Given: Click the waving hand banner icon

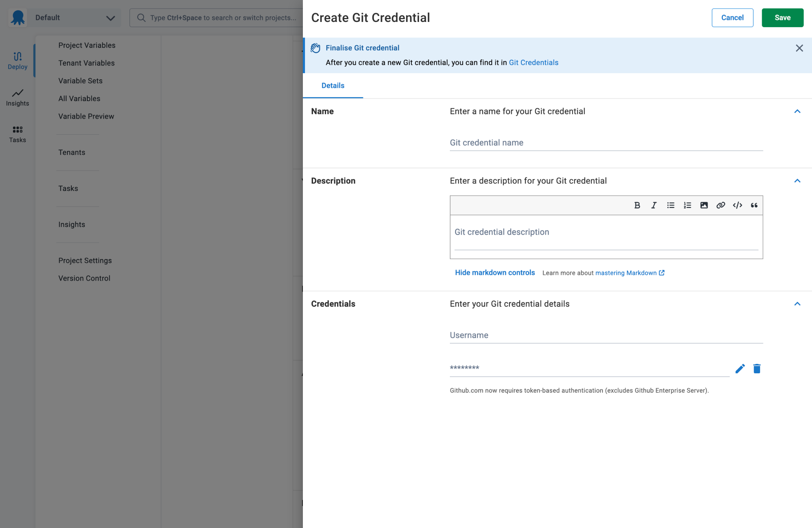Looking at the screenshot, I should click(315, 48).
